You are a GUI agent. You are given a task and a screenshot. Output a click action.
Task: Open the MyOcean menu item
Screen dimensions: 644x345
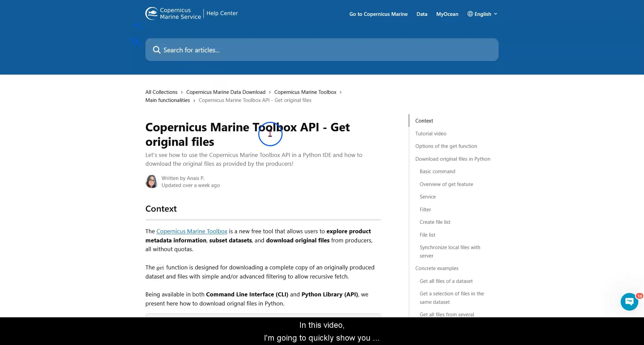(447, 14)
